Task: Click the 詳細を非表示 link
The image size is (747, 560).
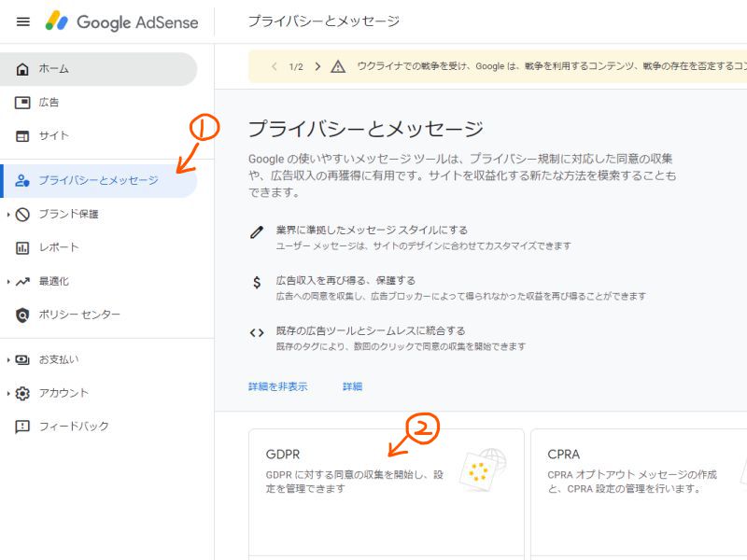Action: [277, 386]
